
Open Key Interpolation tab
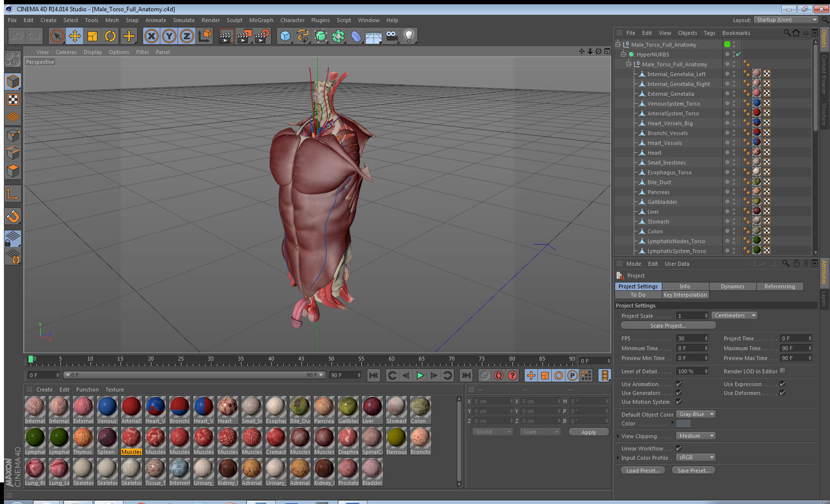click(685, 295)
